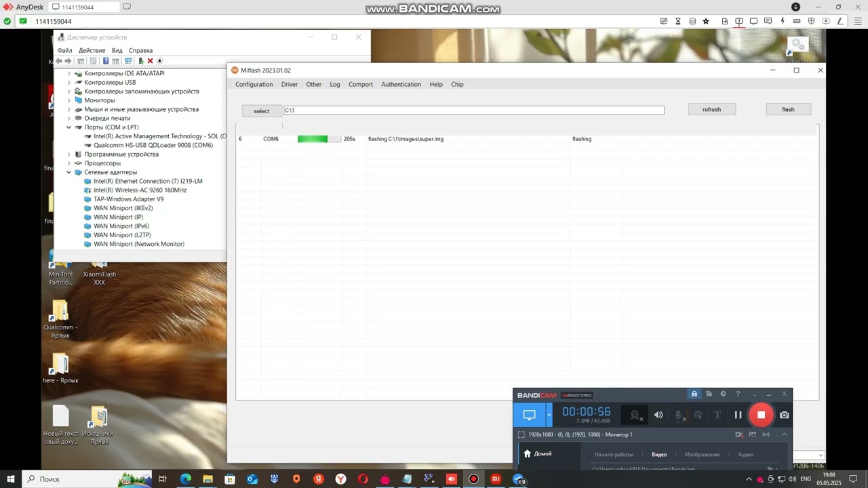This screenshot has height=488, width=868.
Task: Open Bandicam Начало работы tab
Action: pyautogui.click(x=614, y=455)
